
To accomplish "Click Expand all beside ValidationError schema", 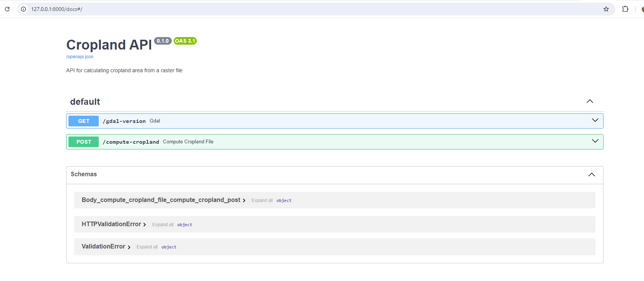I will (x=147, y=247).
